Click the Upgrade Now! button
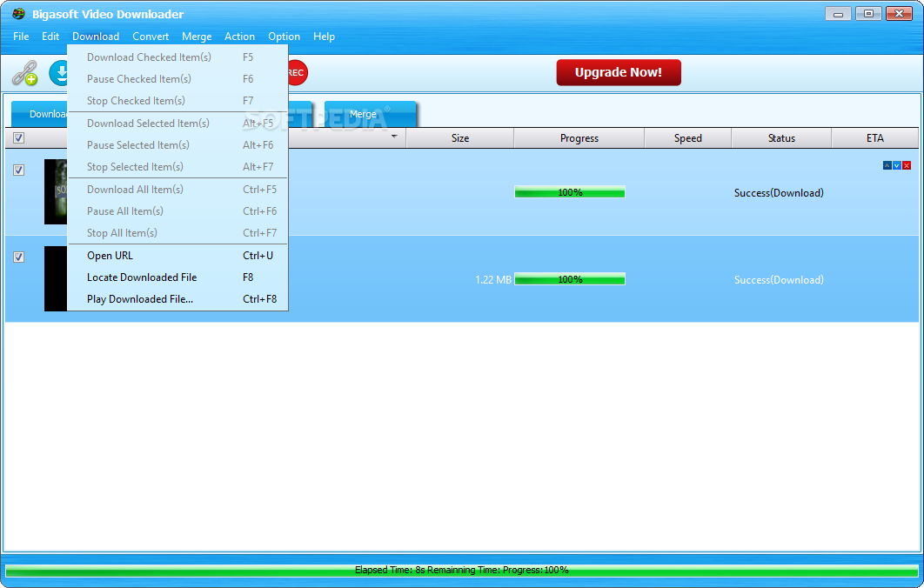924x588 pixels. [x=618, y=72]
